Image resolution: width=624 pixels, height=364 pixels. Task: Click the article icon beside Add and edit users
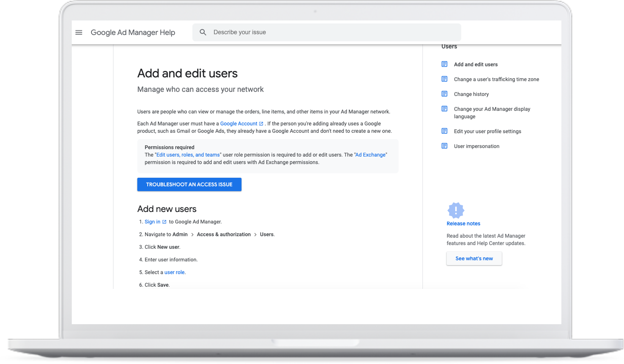tap(444, 64)
